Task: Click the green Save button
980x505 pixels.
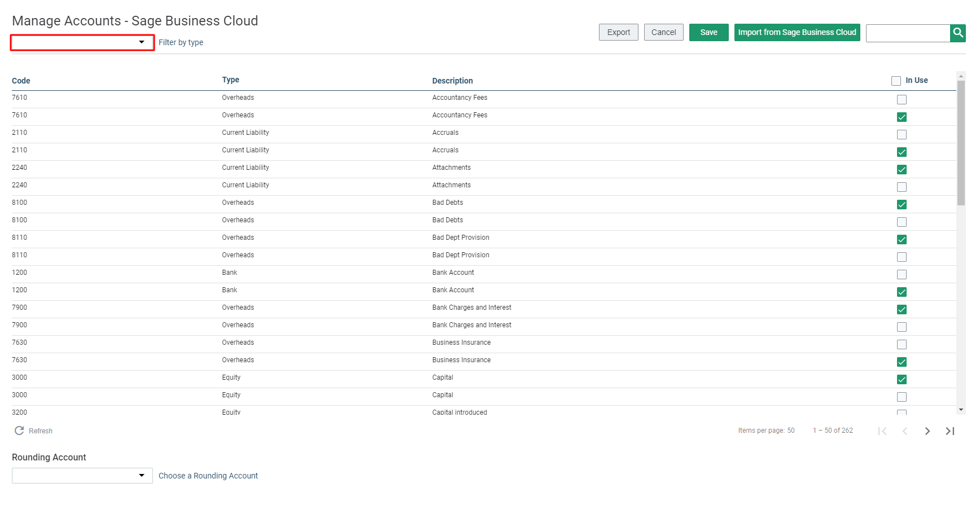Action: click(x=709, y=32)
